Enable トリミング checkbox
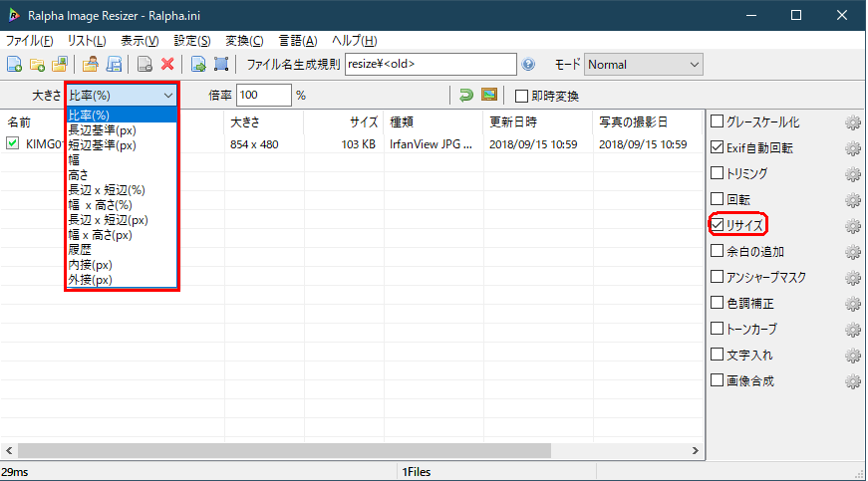Screen dimensions: 868x481 [x=717, y=173]
